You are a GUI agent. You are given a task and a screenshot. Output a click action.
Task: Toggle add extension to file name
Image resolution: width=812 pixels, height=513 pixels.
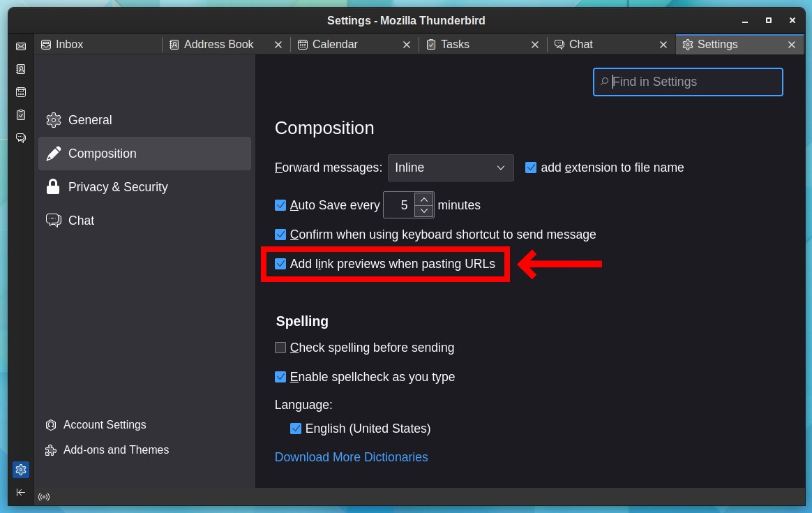click(531, 168)
